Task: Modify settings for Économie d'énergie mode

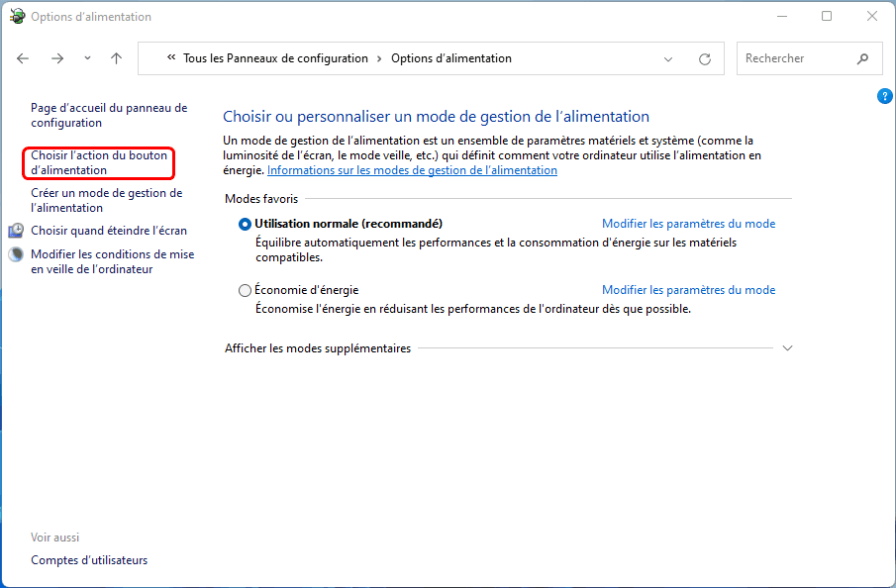Action: [x=688, y=290]
